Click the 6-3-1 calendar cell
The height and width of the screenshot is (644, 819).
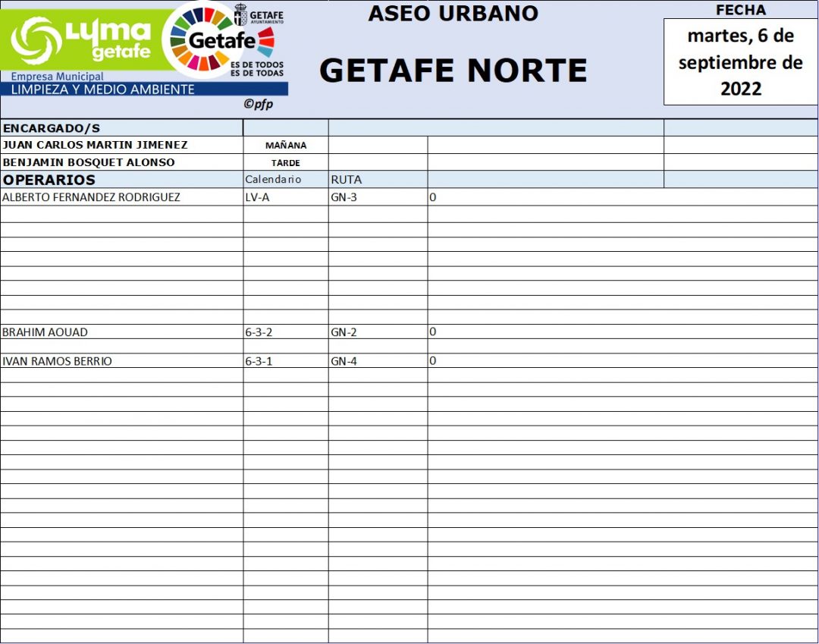tap(259, 361)
